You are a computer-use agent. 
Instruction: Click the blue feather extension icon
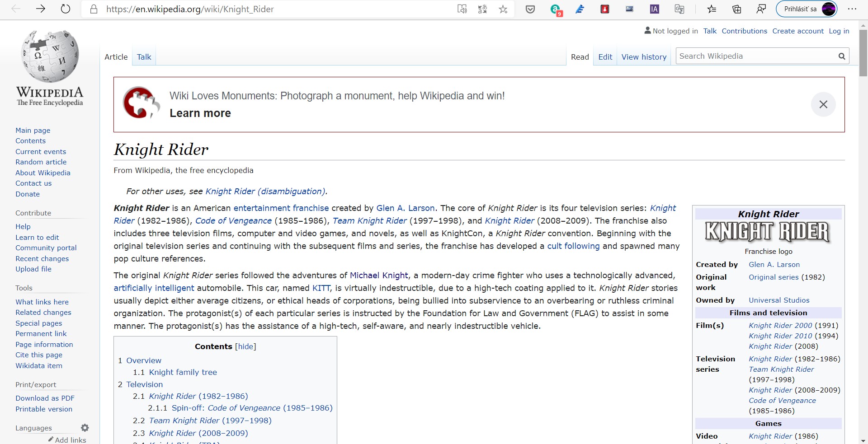point(580,9)
